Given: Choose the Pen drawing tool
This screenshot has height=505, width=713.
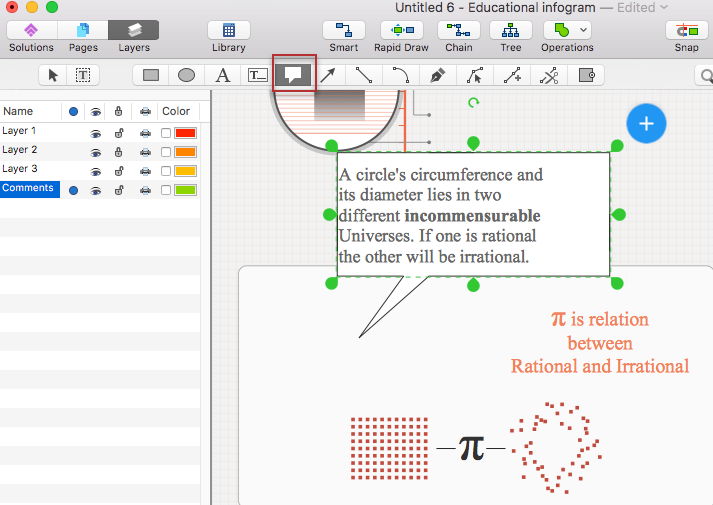Looking at the screenshot, I should point(436,75).
